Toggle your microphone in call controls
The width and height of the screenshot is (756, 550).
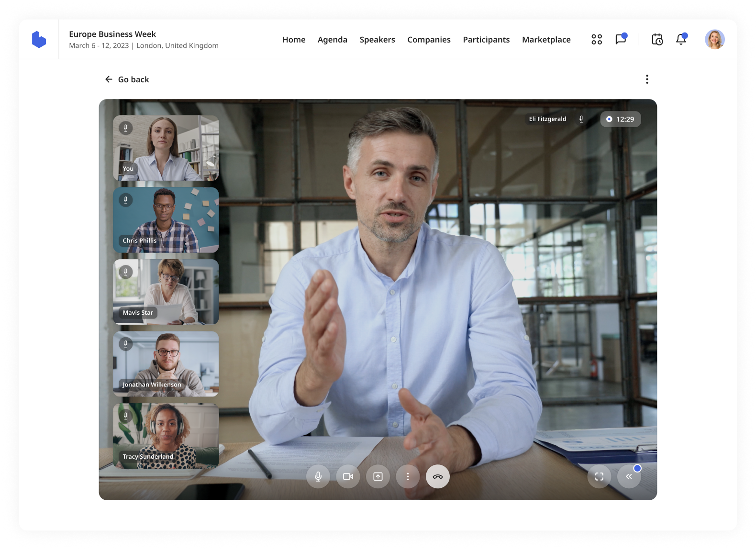point(318,476)
